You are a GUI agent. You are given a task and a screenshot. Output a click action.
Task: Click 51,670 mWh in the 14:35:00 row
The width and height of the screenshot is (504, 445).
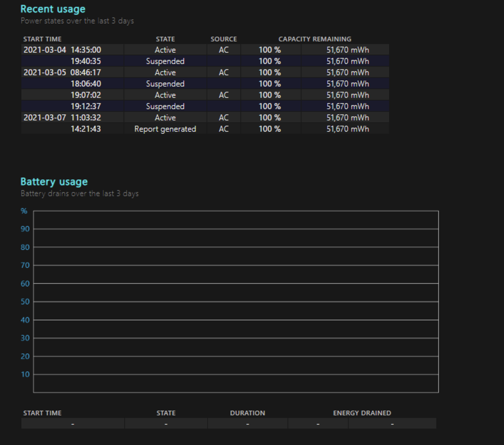pos(348,50)
